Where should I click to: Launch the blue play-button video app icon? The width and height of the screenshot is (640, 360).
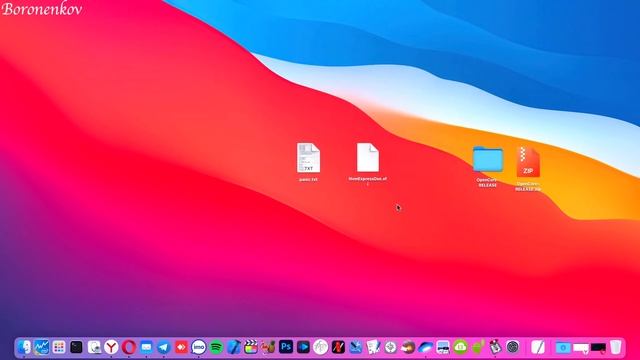pyautogui.click(x=303, y=347)
